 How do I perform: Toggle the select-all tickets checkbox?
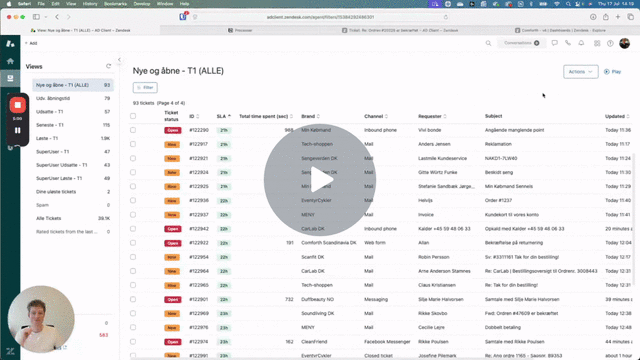click(133, 116)
